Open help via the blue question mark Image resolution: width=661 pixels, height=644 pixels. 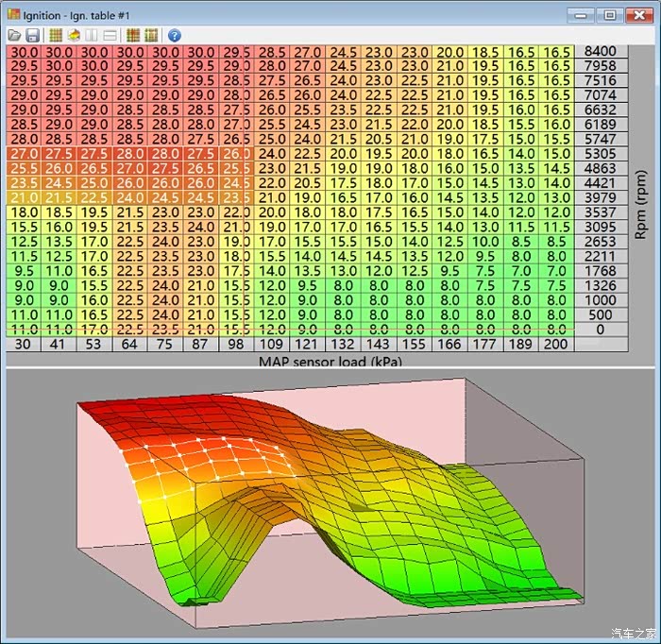click(174, 35)
